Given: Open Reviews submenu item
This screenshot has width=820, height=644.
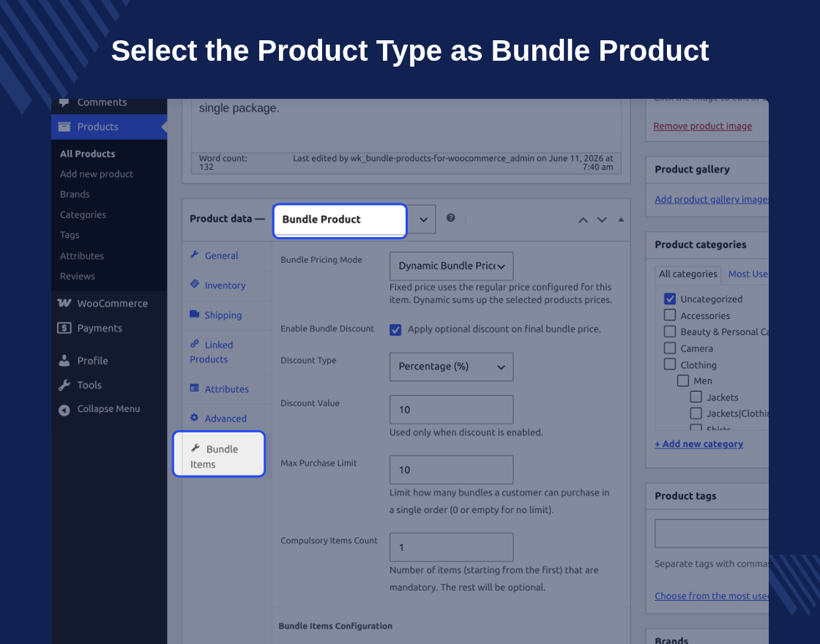Looking at the screenshot, I should (78, 276).
